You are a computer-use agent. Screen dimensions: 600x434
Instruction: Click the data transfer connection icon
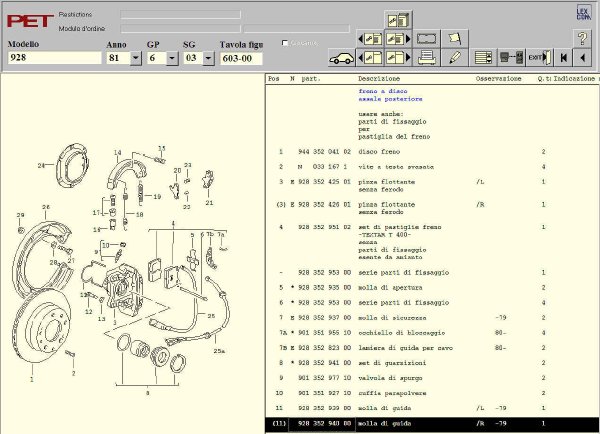(x=511, y=58)
